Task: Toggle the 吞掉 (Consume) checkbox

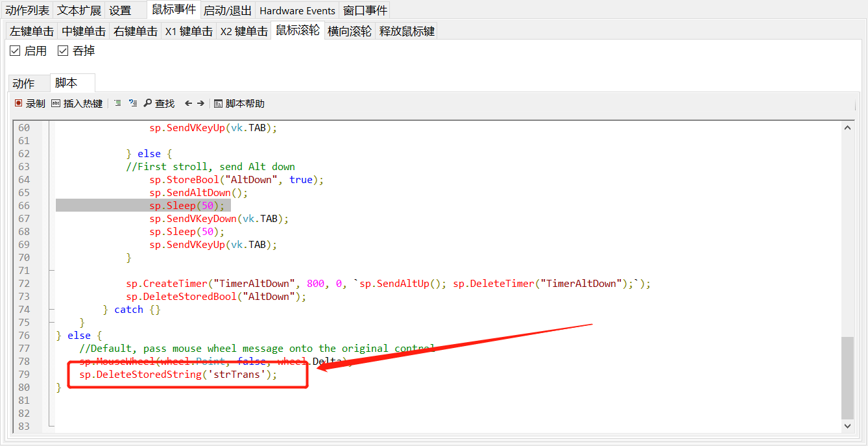Action: click(x=63, y=51)
